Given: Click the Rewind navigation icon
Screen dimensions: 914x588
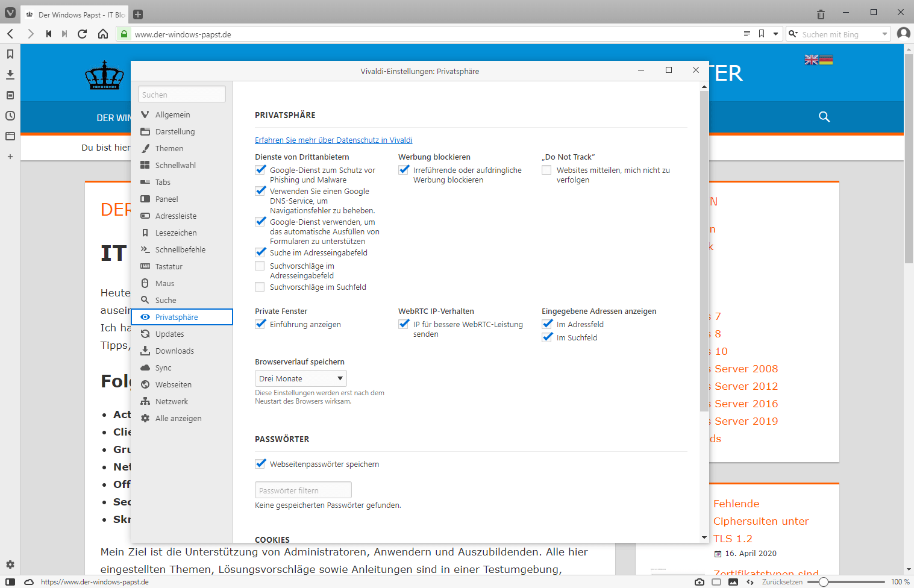Looking at the screenshot, I should (x=49, y=34).
